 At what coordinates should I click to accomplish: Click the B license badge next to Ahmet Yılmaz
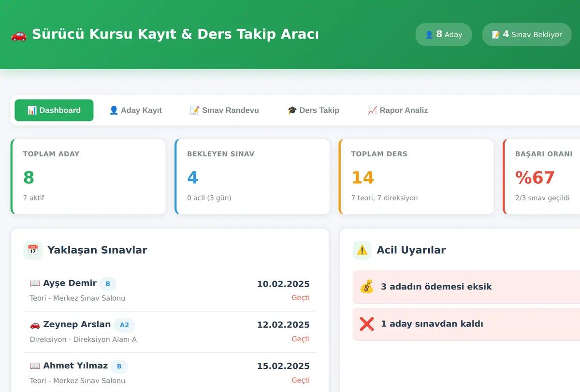pyautogui.click(x=119, y=366)
